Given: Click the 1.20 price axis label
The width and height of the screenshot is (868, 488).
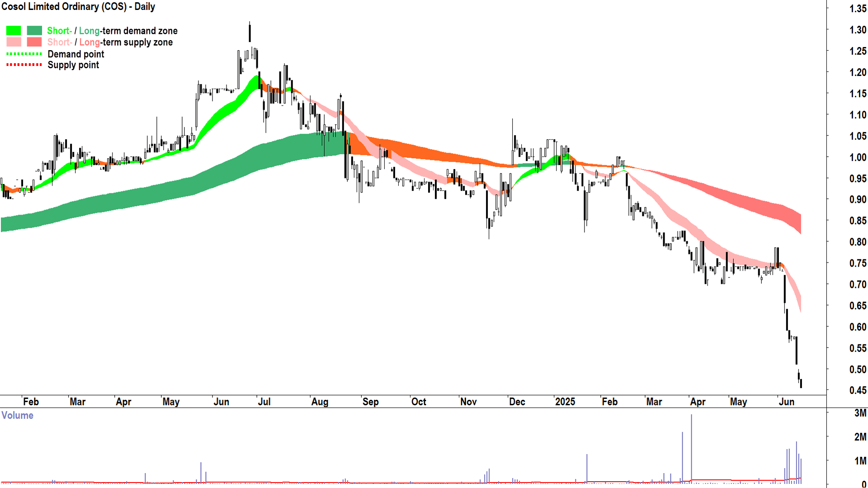Looking at the screenshot, I should [x=858, y=72].
